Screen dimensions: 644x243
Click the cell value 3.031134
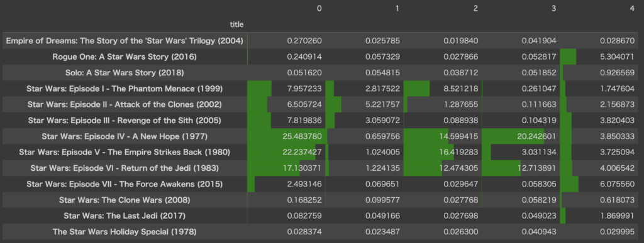coord(539,153)
